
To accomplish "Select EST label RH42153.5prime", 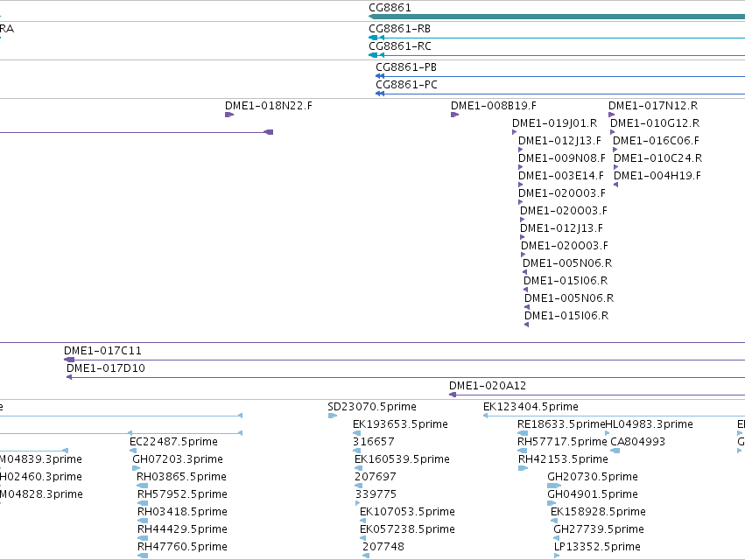I will pyautogui.click(x=563, y=459).
